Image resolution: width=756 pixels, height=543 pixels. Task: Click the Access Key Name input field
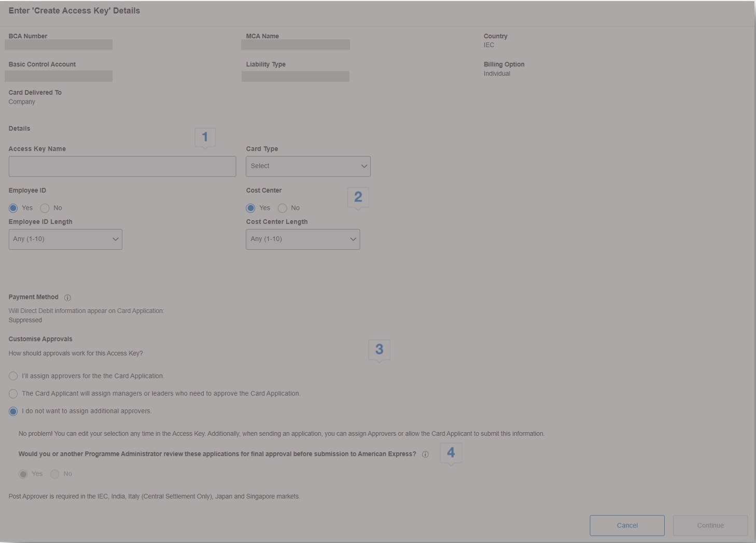click(122, 166)
